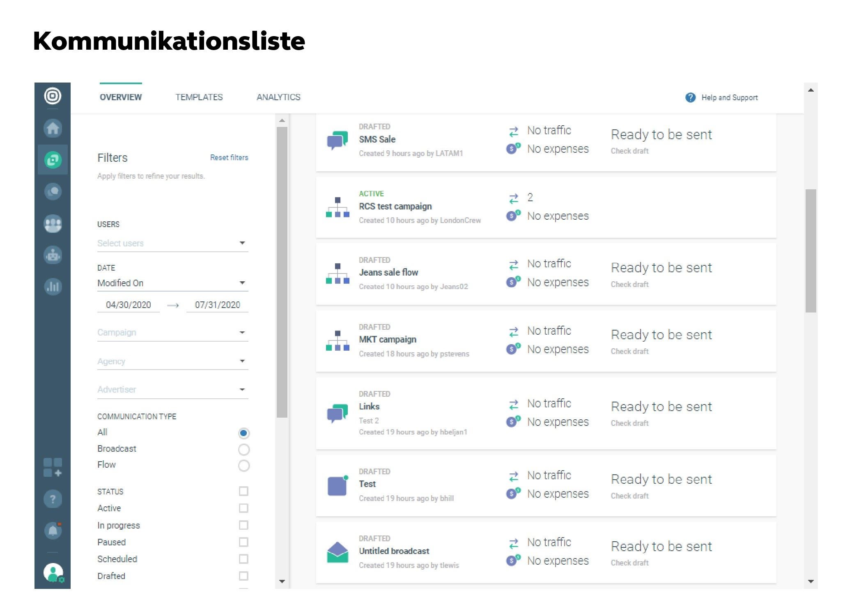852x616 pixels.
Task: Select the Flow communication type radio
Action: click(x=243, y=466)
